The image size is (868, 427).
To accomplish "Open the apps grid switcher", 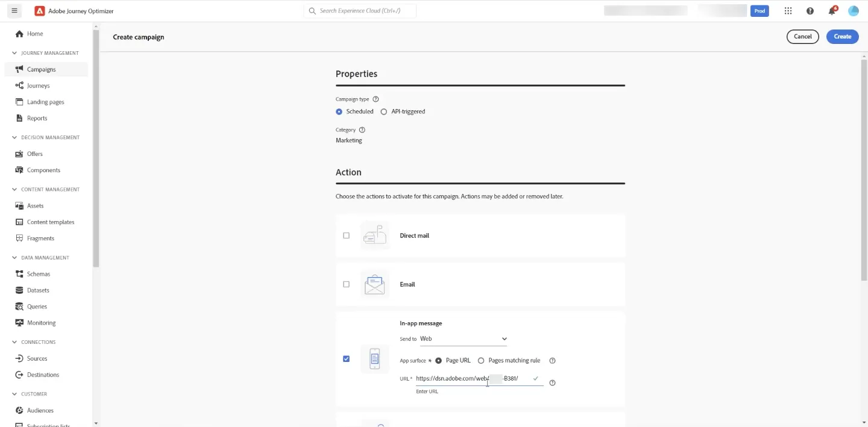I will 788,11.
